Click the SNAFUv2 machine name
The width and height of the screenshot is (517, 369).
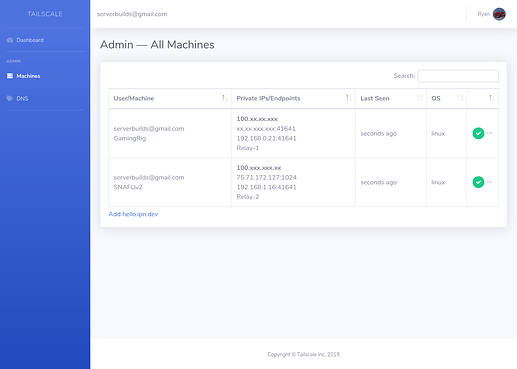click(x=128, y=187)
